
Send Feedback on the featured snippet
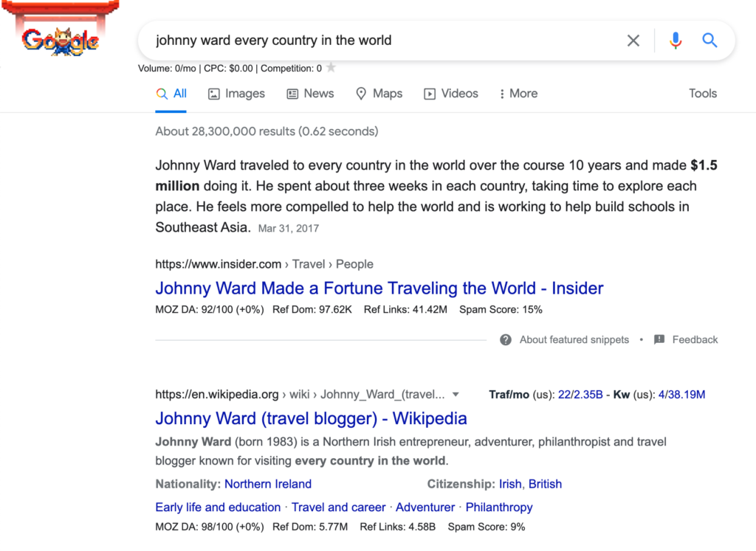[x=695, y=339]
